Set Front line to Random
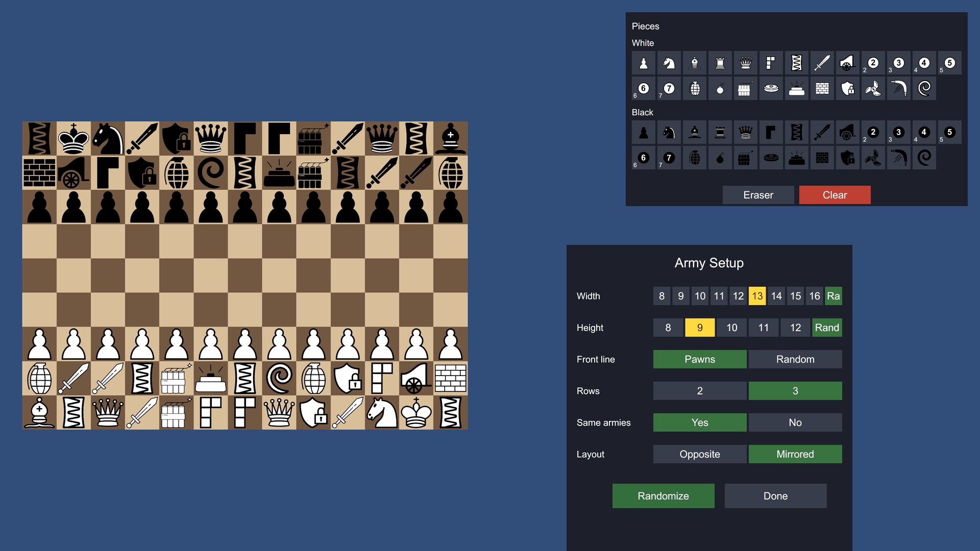The width and height of the screenshot is (980, 551). click(x=795, y=359)
